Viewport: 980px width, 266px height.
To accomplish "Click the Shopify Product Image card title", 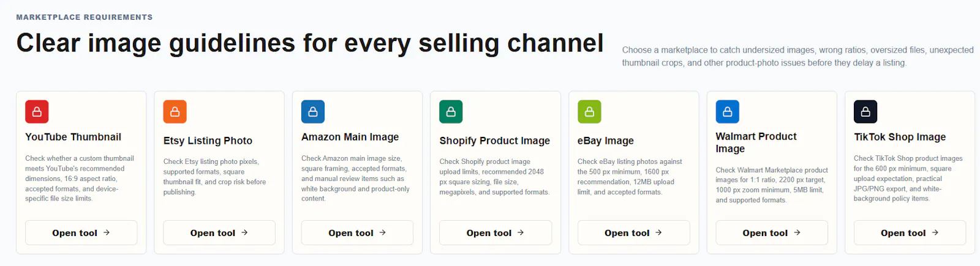I will pyautogui.click(x=494, y=141).
